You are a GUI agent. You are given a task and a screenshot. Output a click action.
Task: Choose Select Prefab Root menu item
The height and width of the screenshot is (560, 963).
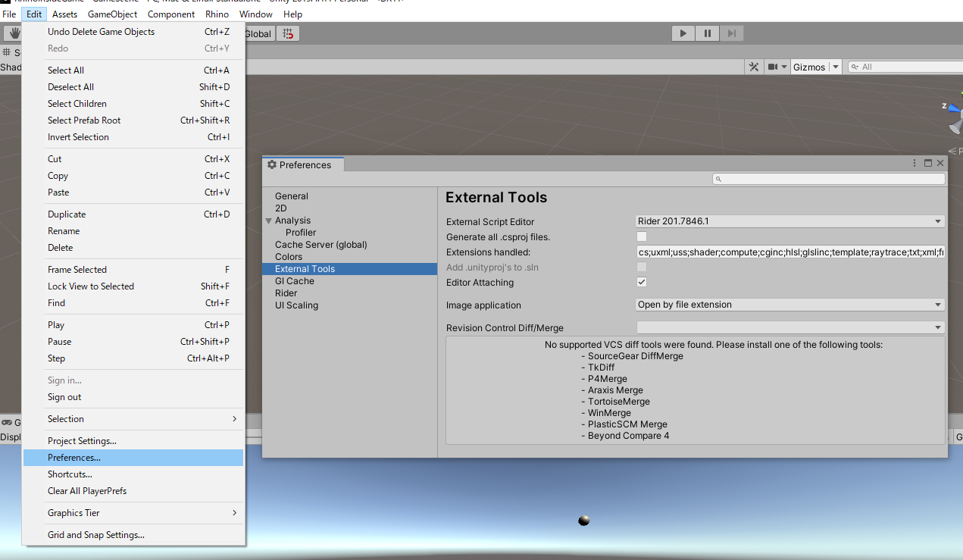point(133,120)
